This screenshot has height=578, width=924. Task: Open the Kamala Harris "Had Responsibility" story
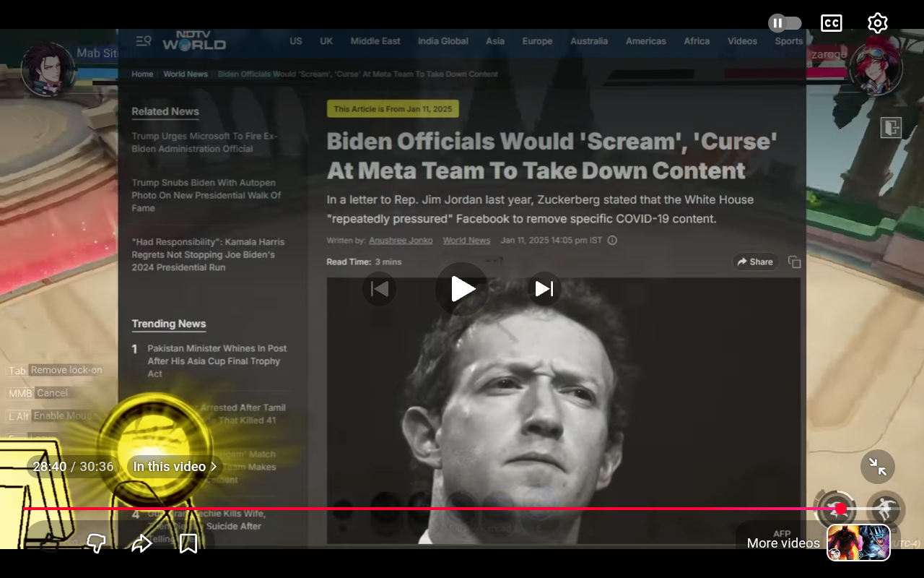[x=208, y=254]
